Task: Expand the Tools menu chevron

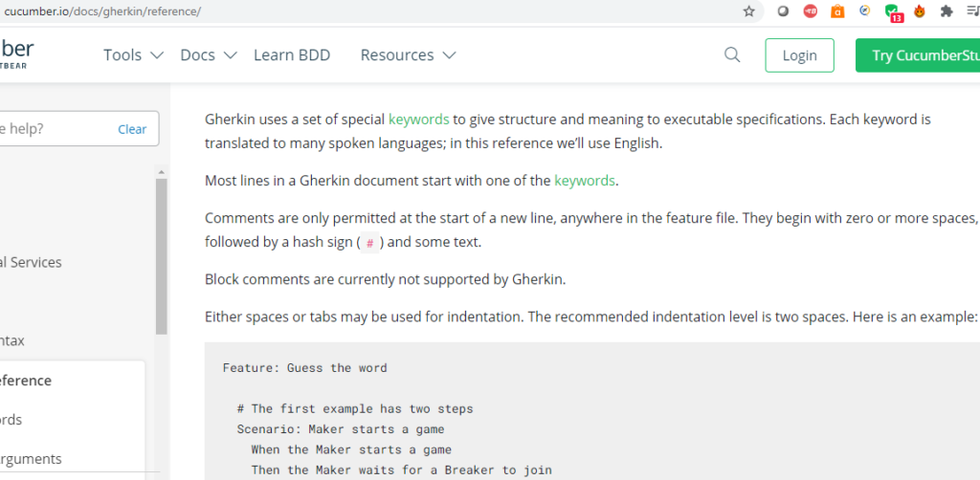Action: 157,55
